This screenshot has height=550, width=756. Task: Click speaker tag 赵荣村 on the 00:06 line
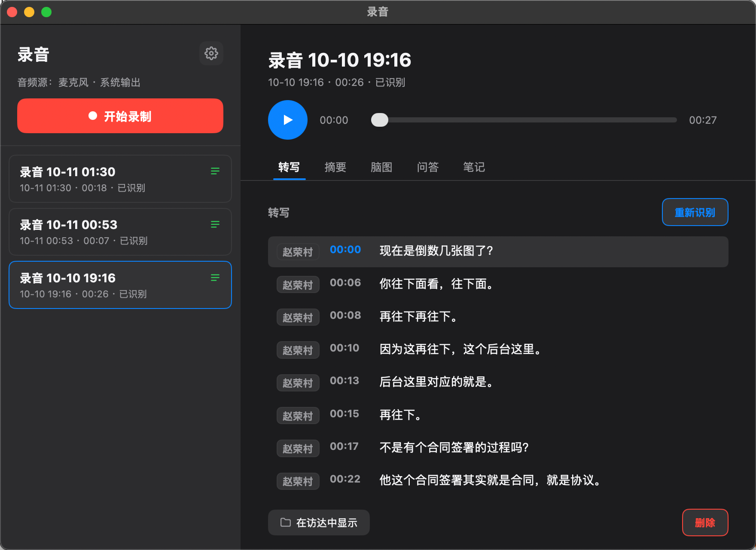point(298,284)
